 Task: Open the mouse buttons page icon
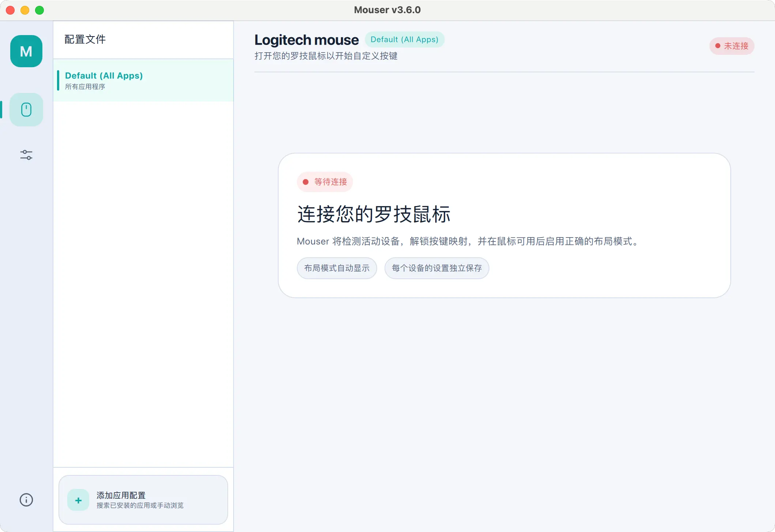26,110
